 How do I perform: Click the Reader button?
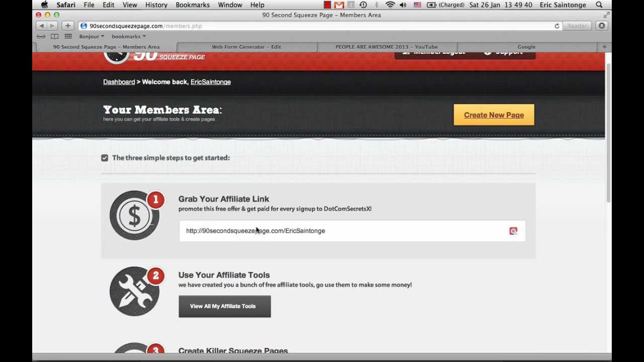[x=577, y=26]
